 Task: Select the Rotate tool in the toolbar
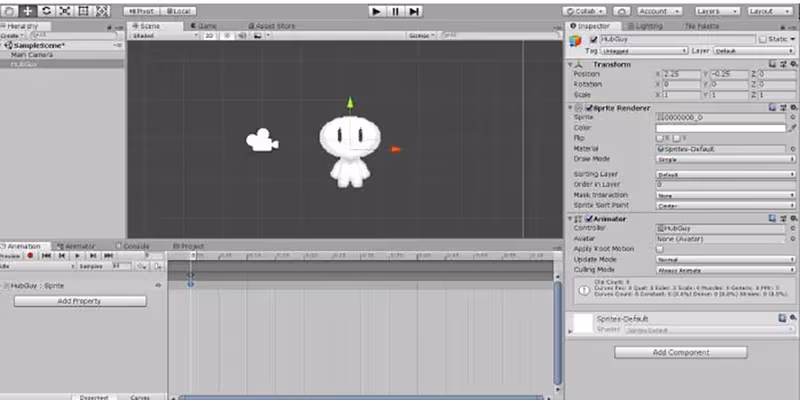click(46, 11)
